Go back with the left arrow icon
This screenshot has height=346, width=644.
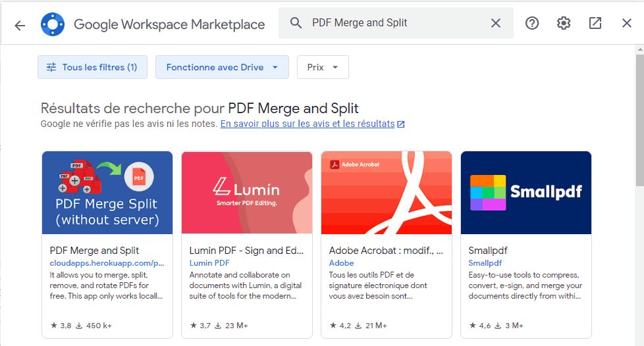pyautogui.click(x=20, y=26)
